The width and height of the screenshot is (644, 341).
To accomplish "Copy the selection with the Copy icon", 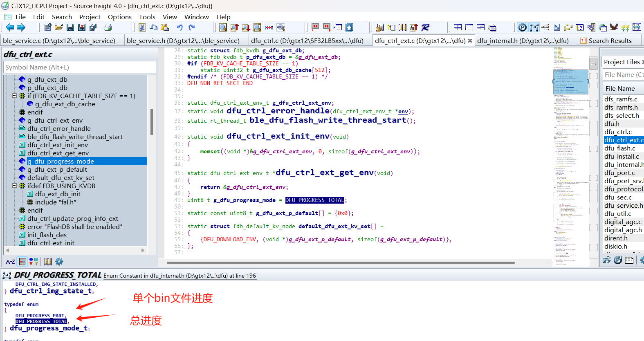I will coord(153,27).
